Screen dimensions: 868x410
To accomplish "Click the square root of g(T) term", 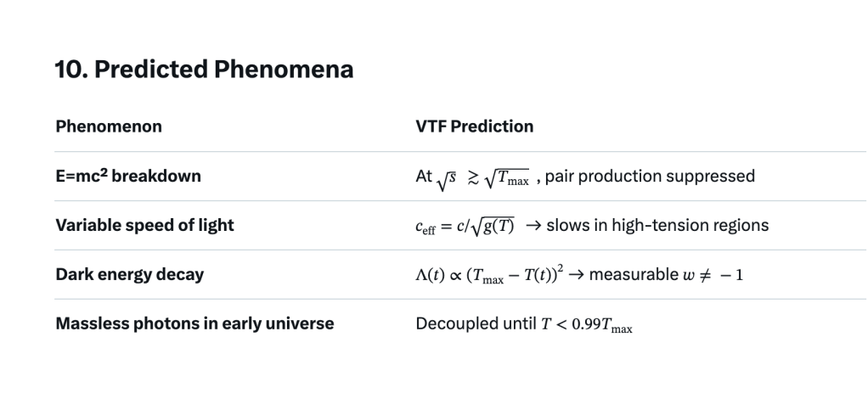I will pyautogui.click(x=492, y=227).
